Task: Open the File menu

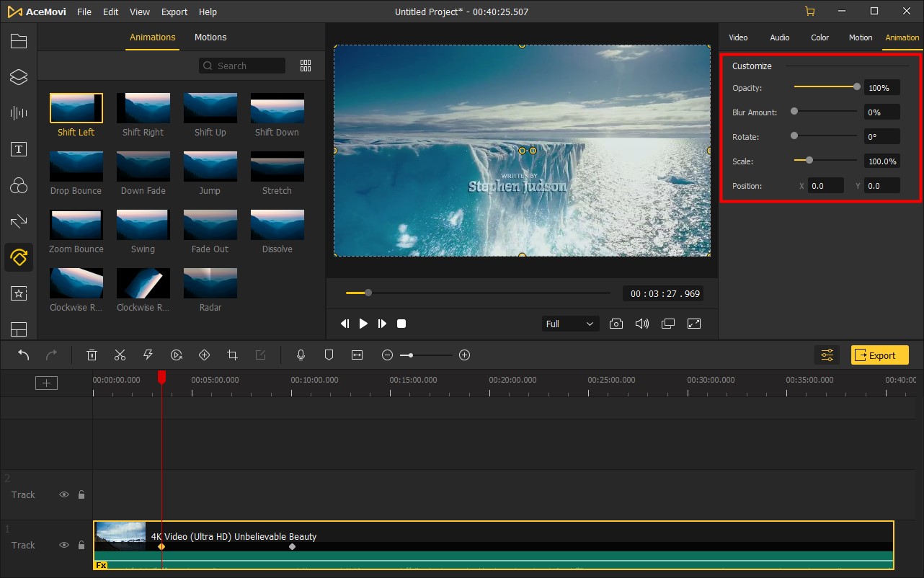Action: point(84,12)
